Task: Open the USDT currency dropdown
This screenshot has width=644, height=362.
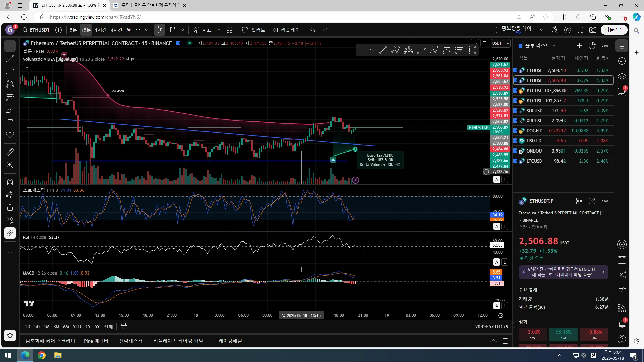Action: [500, 43]
